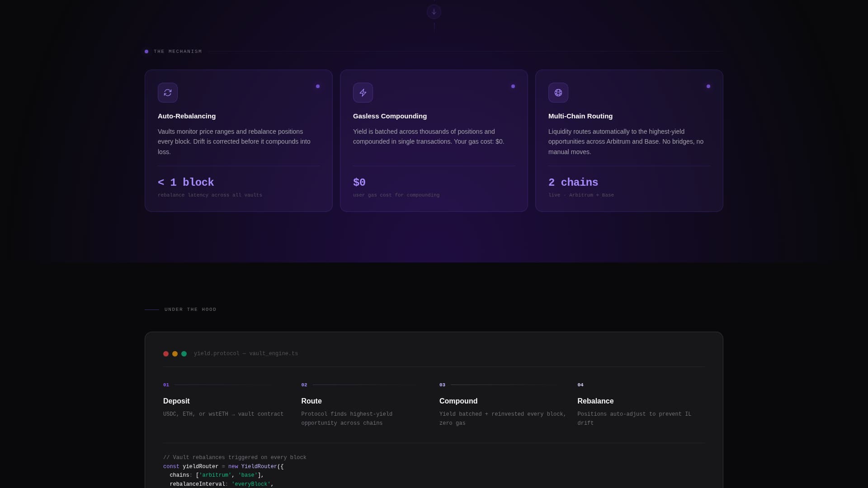Click the '2 chains' stat value
The image size is (868, 488).
pyautogui.click(x=573, y=183)
